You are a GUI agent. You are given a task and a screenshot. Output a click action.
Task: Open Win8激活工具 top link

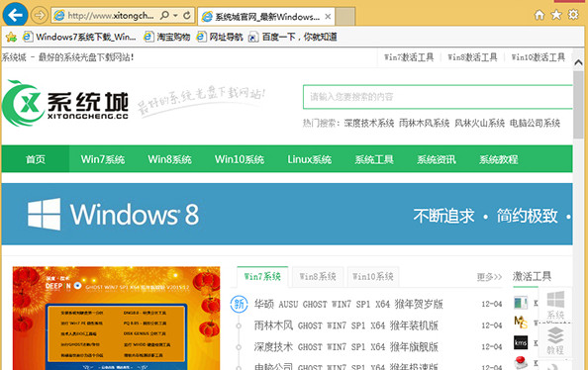click(472, 57)
